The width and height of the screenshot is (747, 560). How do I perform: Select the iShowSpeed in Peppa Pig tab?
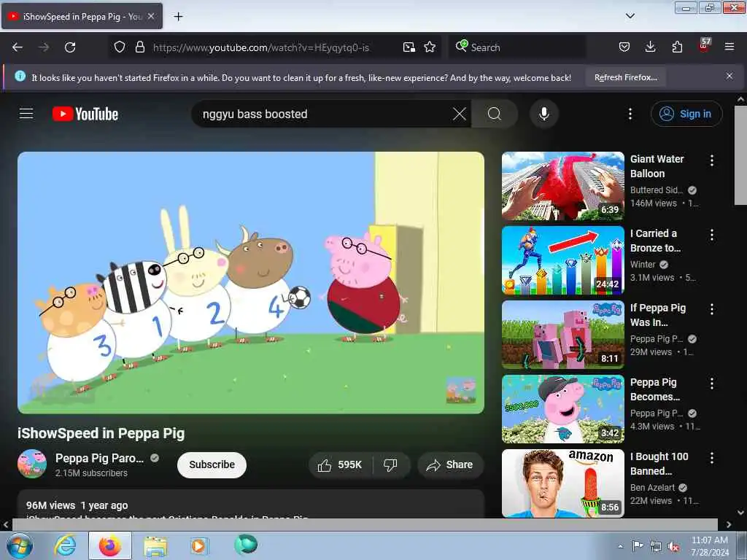pyautogui.click(x=82, y=16)
